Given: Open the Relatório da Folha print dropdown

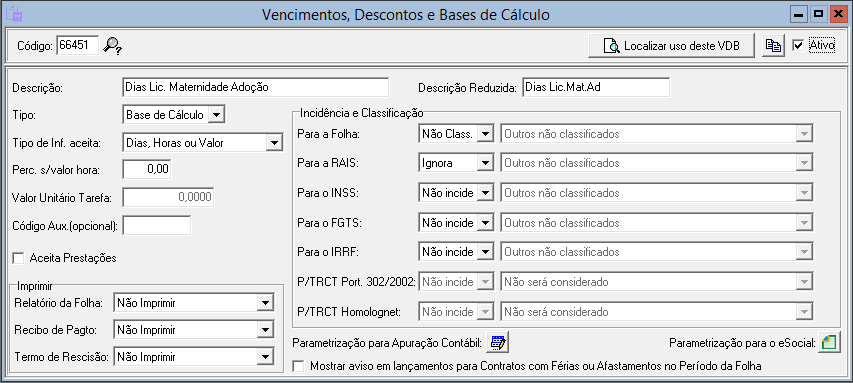Looking at the screenshot, I should 264,303.
